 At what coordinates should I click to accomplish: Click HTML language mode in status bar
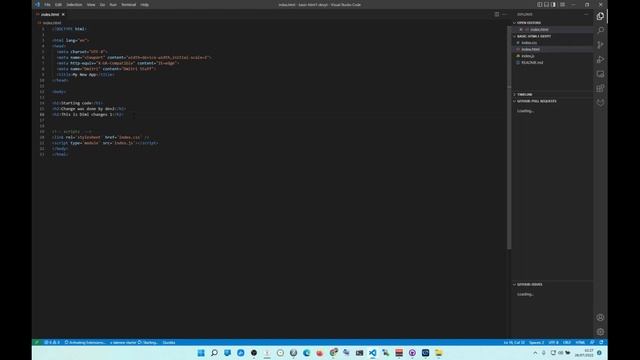pos(580,342)
